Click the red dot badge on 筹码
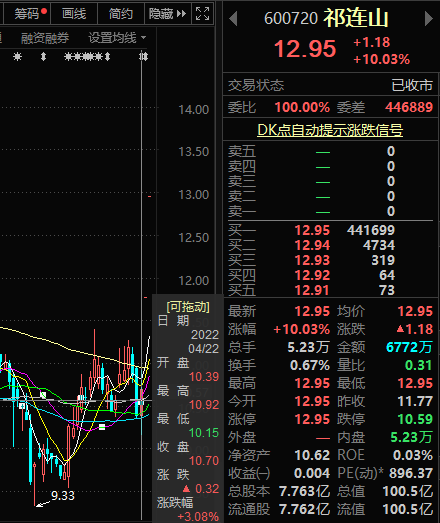 click(x=44, y=11)
